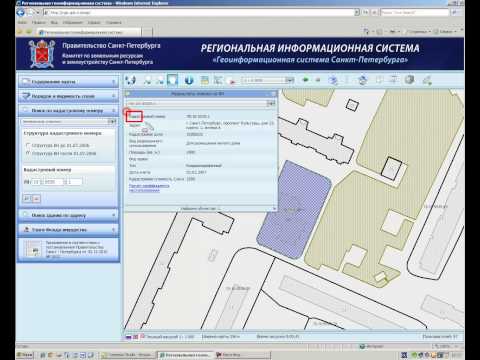Select the 'Структура КН до 01.07.2008' radio button
This screenshot has width=480, height=360.
pyautogui.click(x=28, y=145)
